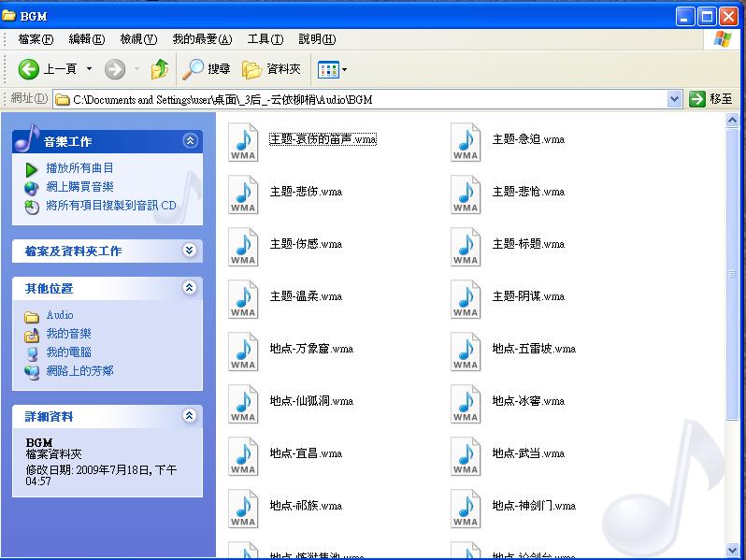746x560 pixels.
Task: Click the green play icon beside 播放所有曲目
Action: pyautogui.click(x=32, y=169)
